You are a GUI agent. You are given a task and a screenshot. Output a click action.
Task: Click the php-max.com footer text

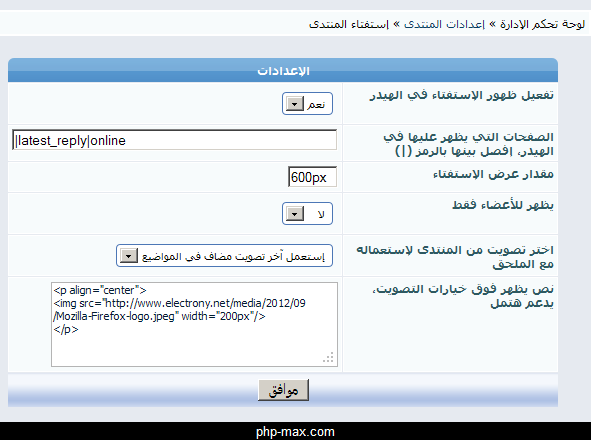tap(295, 432)
